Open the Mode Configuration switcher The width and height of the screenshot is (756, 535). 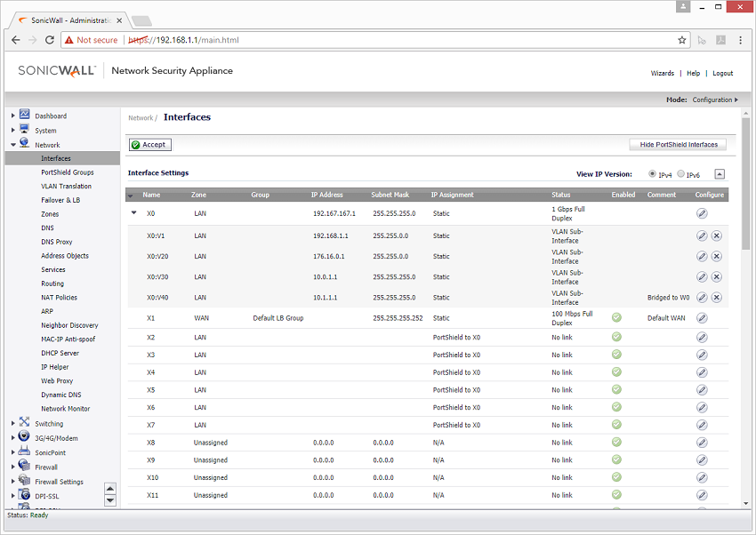click(715, 100)
